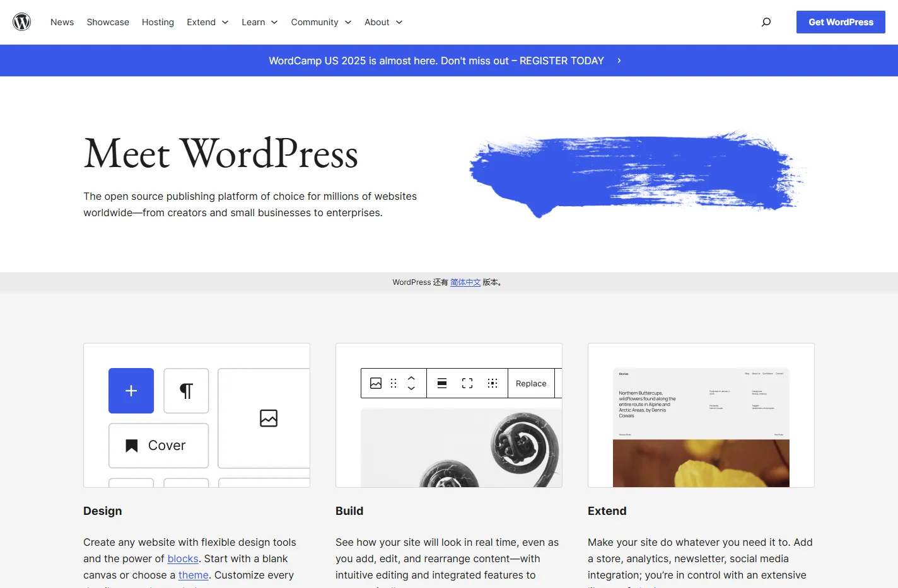Screen dimensions: 898x588
Task: Open the News nav item
Action: click(62, 22)
